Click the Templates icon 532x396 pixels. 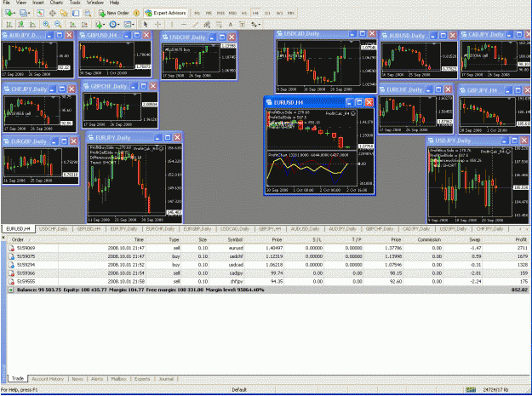tap(127, 25)
